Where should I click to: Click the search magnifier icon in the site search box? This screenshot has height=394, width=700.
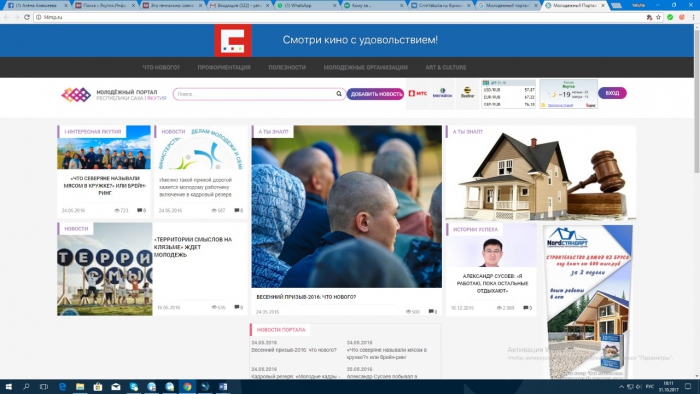[339, 94]
